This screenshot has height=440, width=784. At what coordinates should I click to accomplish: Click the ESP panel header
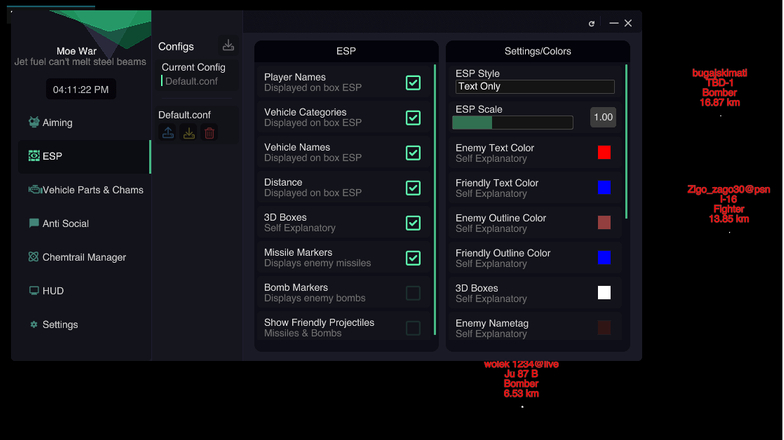click(x=346, y=51)
